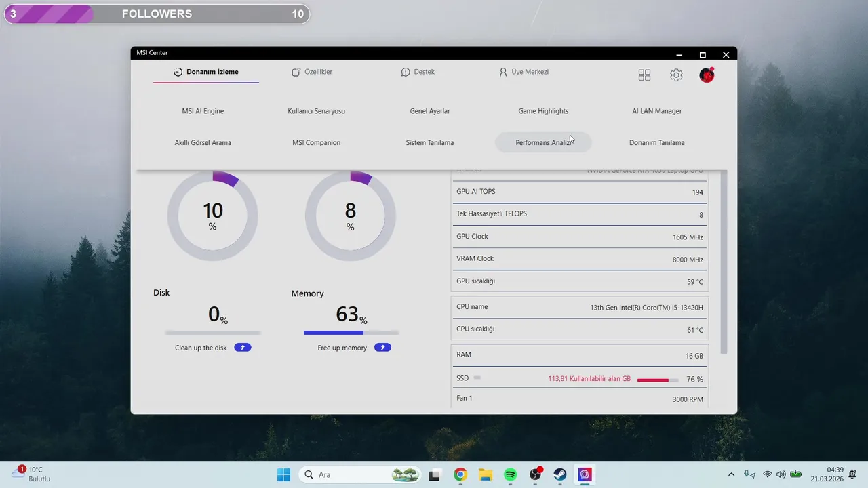This screenshot has height=488, width=868.
Task: Open Game Highlights
Action: point(543,111)
